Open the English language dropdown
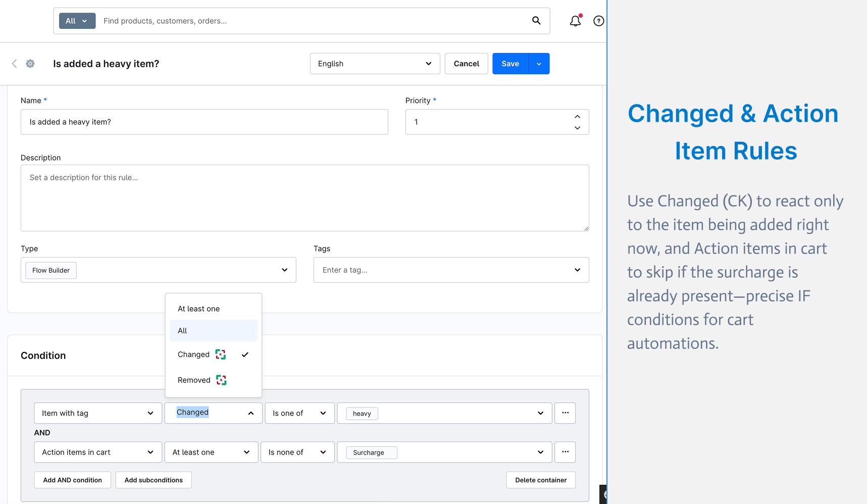Screen dimensions: 867x504 [x=375, y=64]
